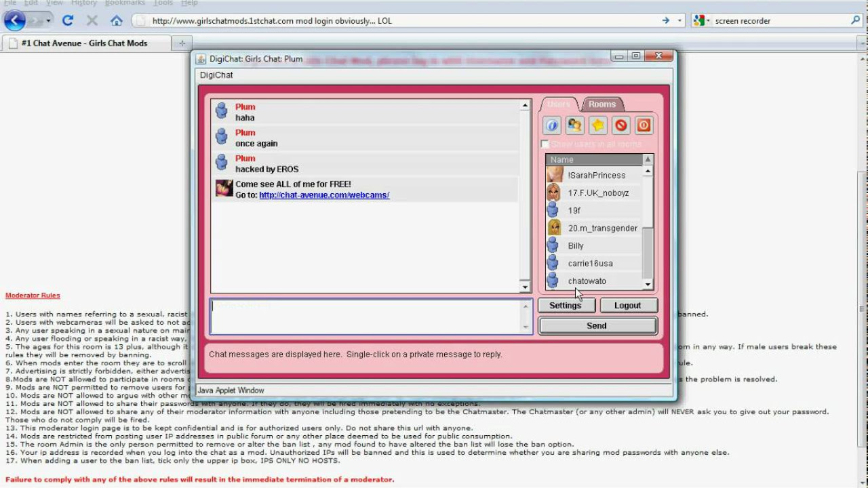Click Plum's avatar beside "hacked by EROS"
This screenshot has width=868, height=488.
[221, 162]
